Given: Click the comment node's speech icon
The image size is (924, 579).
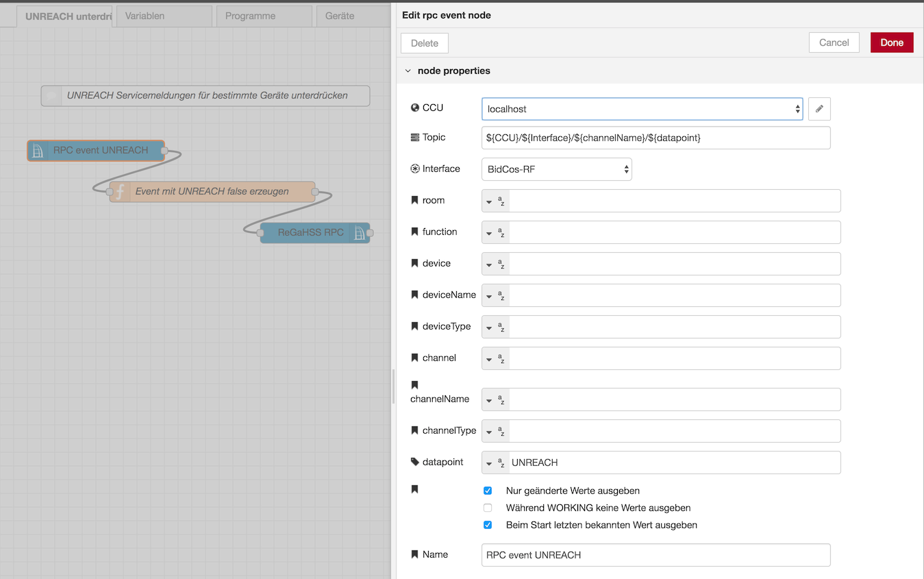Looking at the screenshot, I should coord(52,96).
